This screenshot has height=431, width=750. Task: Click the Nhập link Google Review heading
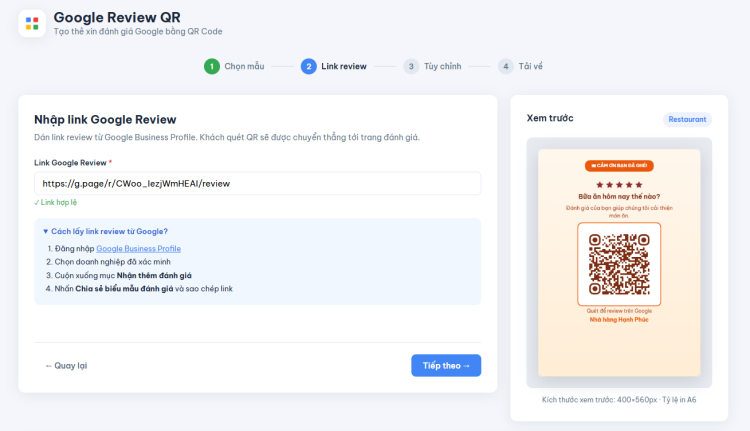pyautogui.click(x=105, y=120)
